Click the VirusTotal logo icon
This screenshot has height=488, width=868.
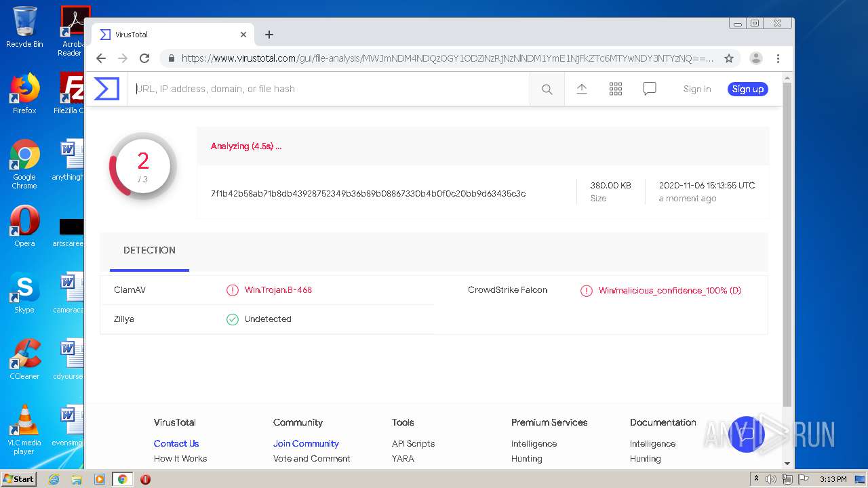(x=106, y=89)
